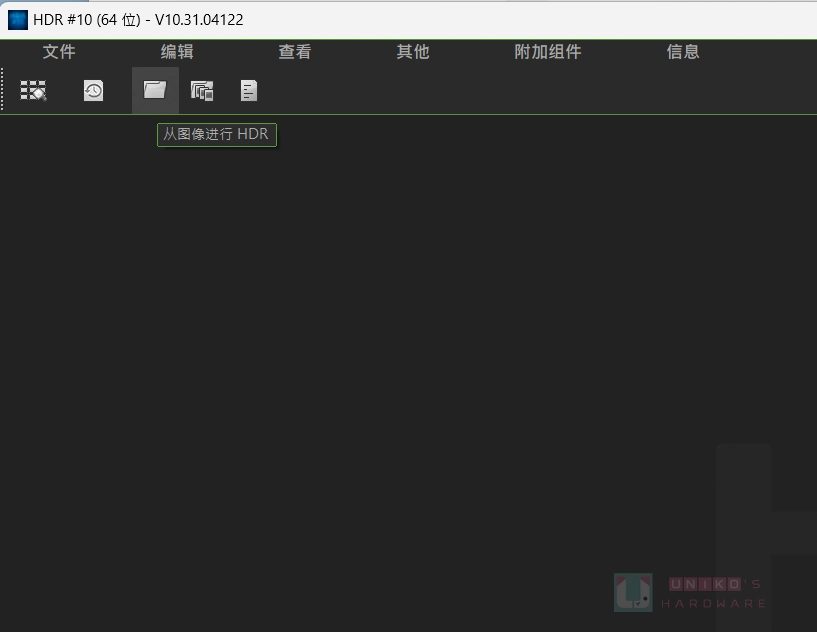Click the image browser grid icon
This screenshot has height=632, width=817.
click(34, 91)
